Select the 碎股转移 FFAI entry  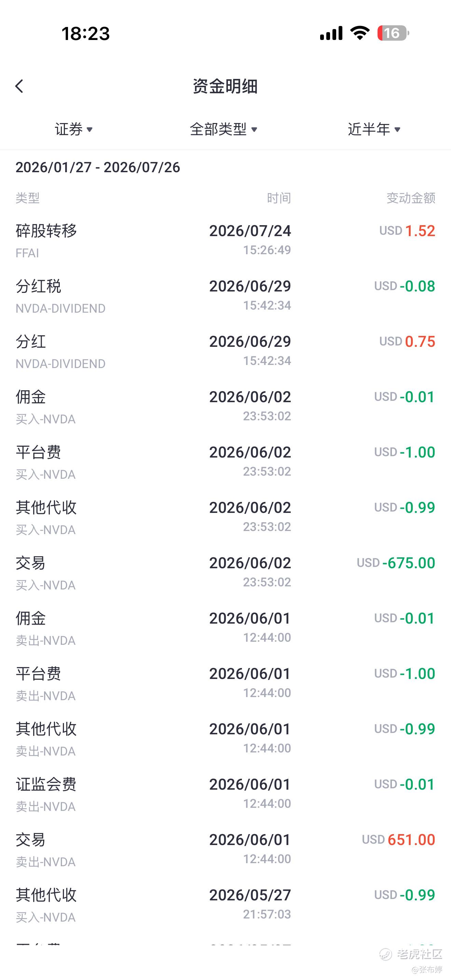[225, 241]
